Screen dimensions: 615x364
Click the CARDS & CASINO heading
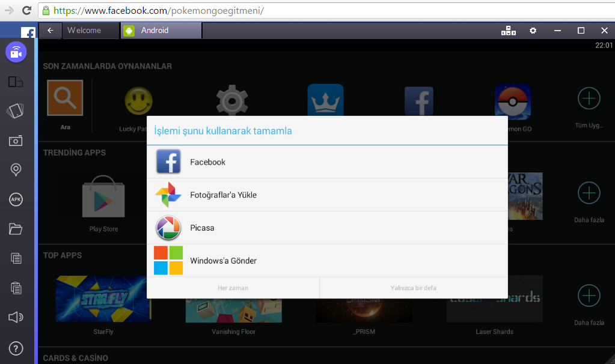75,358
